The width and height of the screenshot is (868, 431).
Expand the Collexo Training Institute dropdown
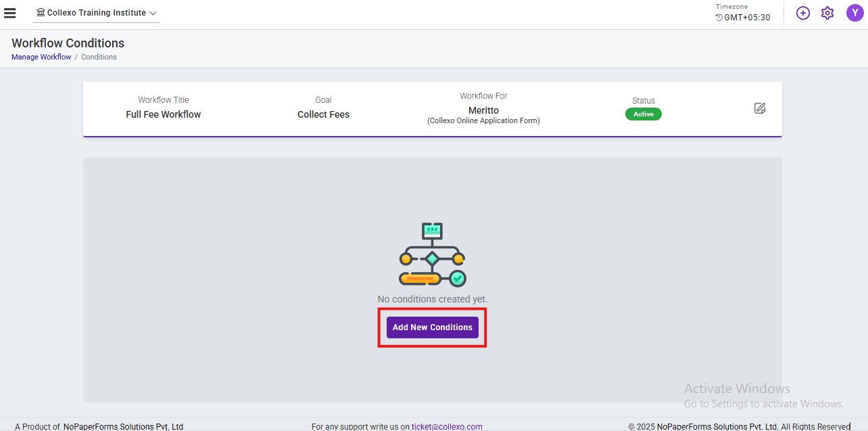point(96,13)
